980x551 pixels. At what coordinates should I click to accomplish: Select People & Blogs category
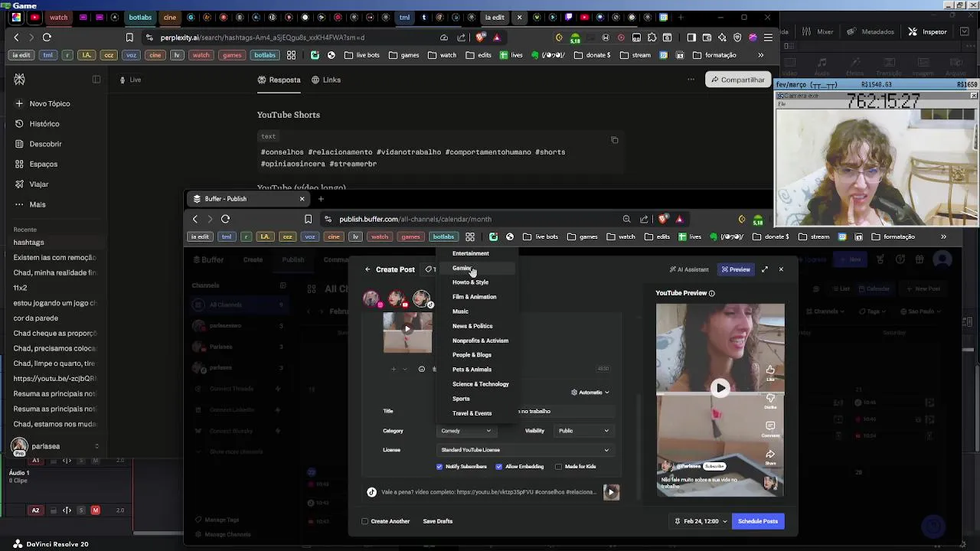[472, 355]
